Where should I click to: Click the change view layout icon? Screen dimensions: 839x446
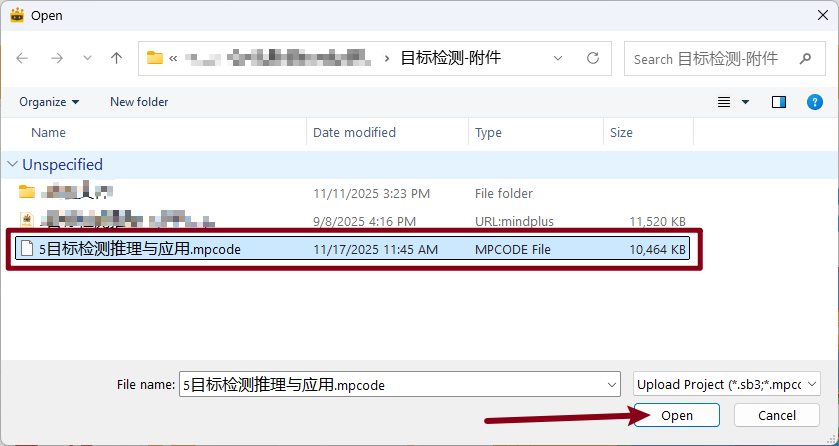tap(725, 102)
